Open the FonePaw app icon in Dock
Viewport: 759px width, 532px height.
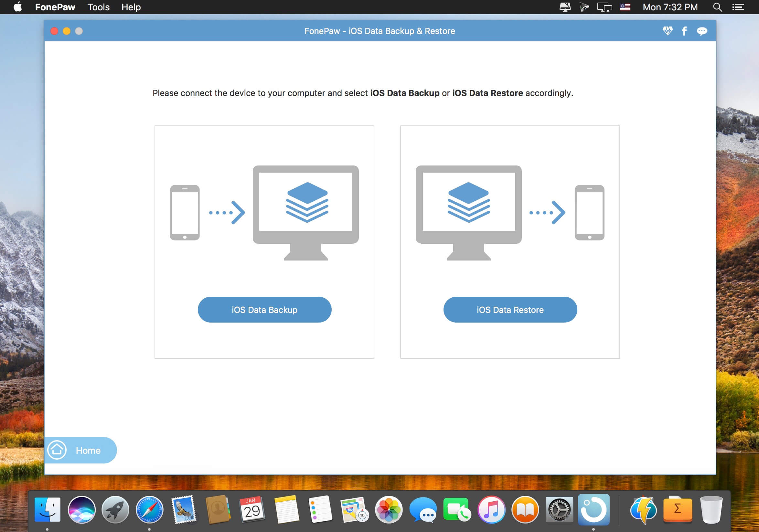click(x=593, y=509)
